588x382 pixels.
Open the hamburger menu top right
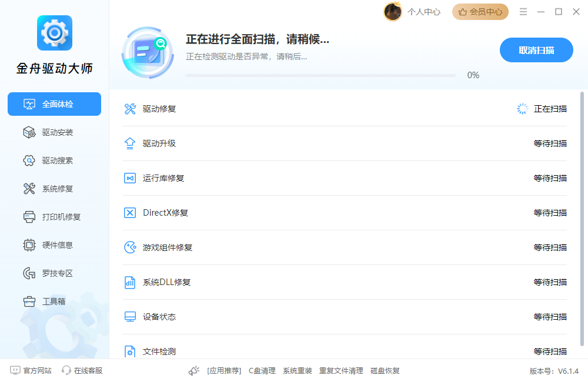(523, 11)
